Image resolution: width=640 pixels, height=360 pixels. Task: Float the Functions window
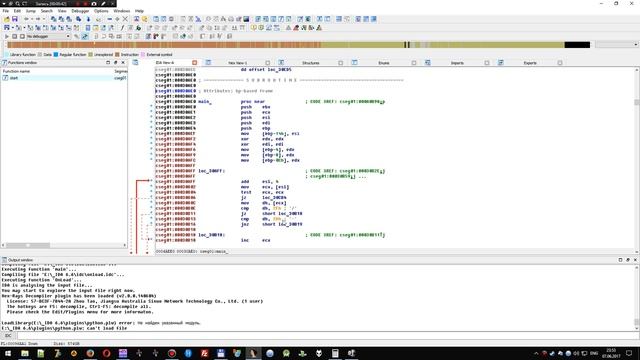108,63
